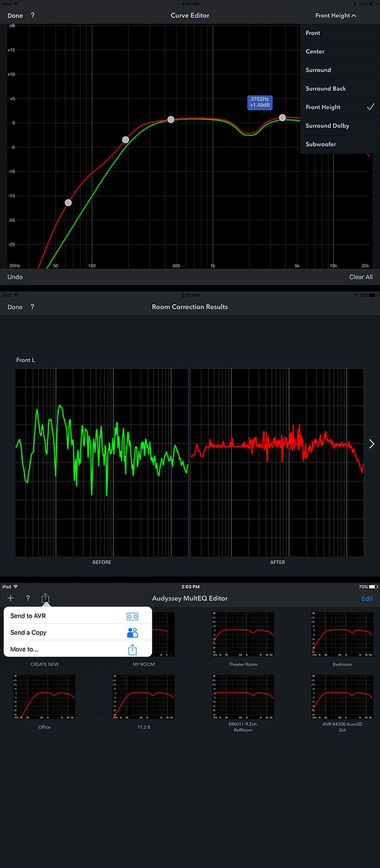Image resolution: width=380 pixels, height=868 pixels.
Task: Tap the AVR receiver icon beside Send to AVR
Action: [x=132, y=616]
